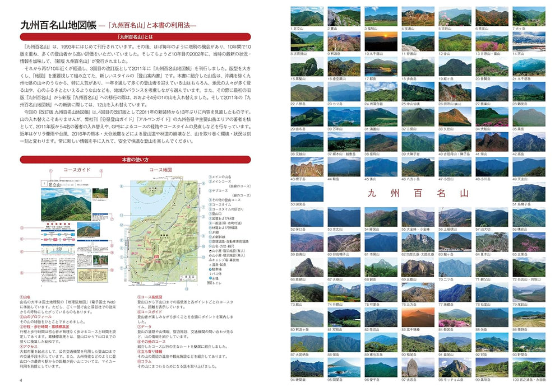This screenshot has width=555, height=392.
Task: Click the ④アクセス annotation link
Action: [x=29, y=346]
